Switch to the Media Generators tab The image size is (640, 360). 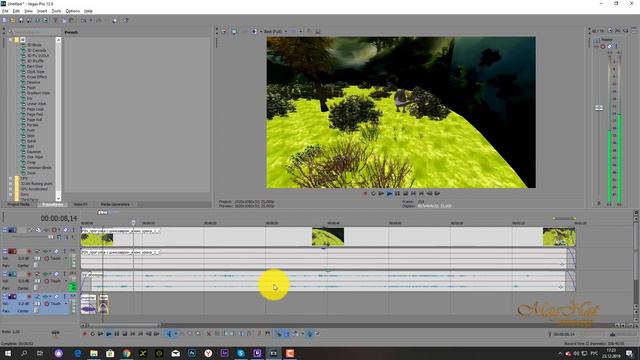coord(115,204)
